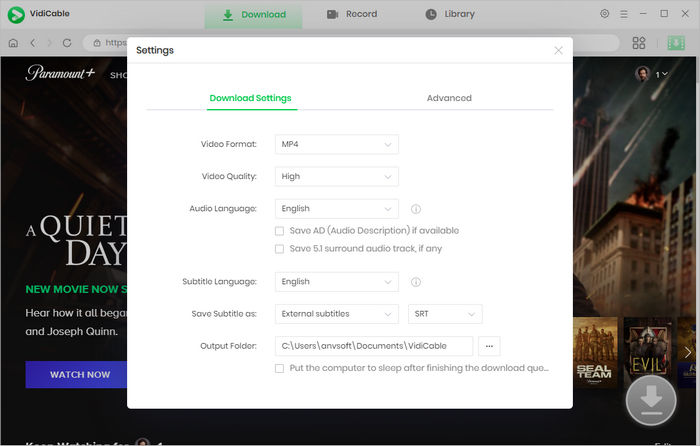Reload the current page

[67, 43]
